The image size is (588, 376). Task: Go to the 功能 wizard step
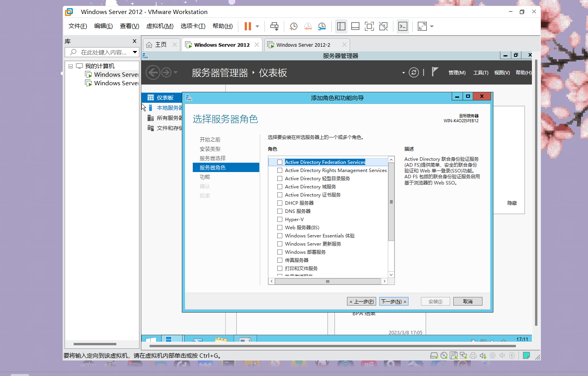click(x=205, y=177)
